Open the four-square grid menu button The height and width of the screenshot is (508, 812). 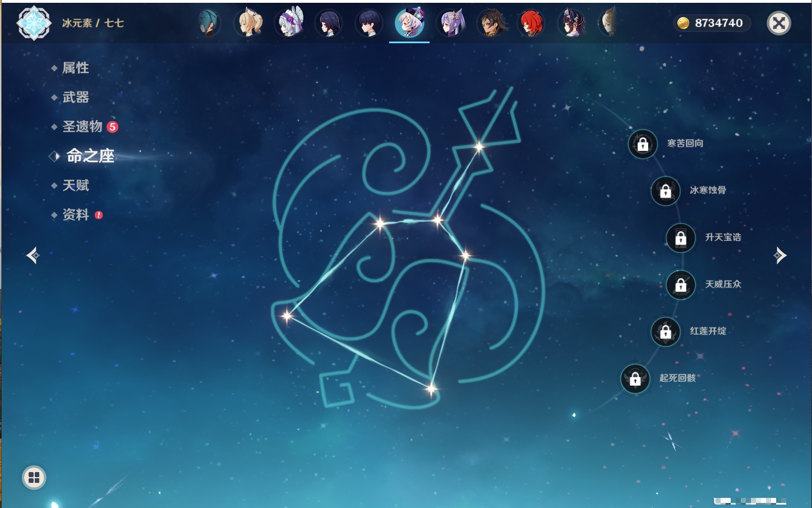[34, 478]
